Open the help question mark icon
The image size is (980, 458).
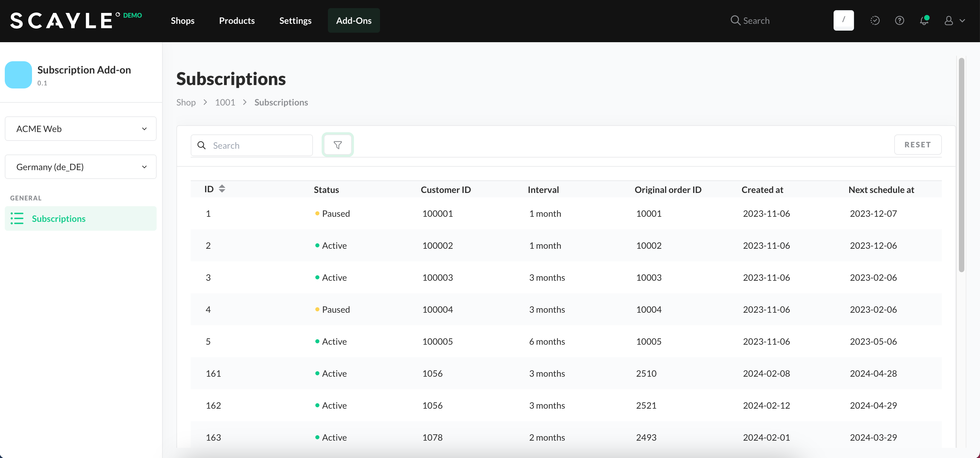click(899, 20)
